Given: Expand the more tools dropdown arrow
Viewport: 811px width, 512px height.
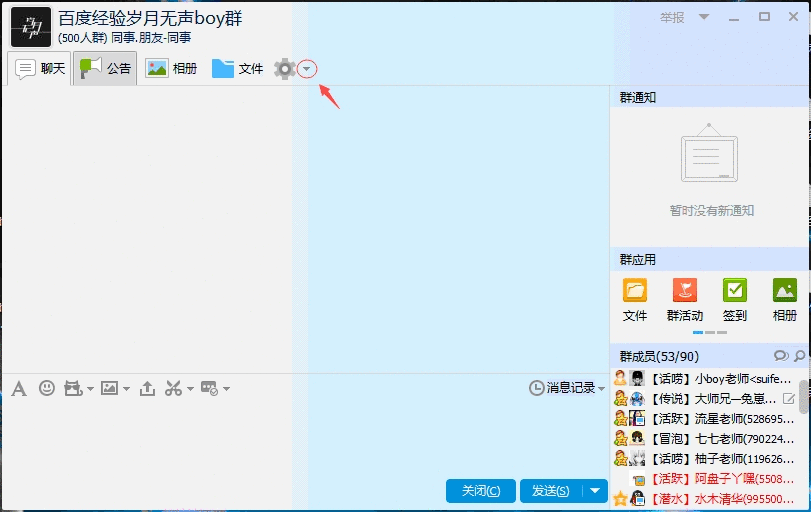Looking at the screenshot, I should click(x=227, y=389).
